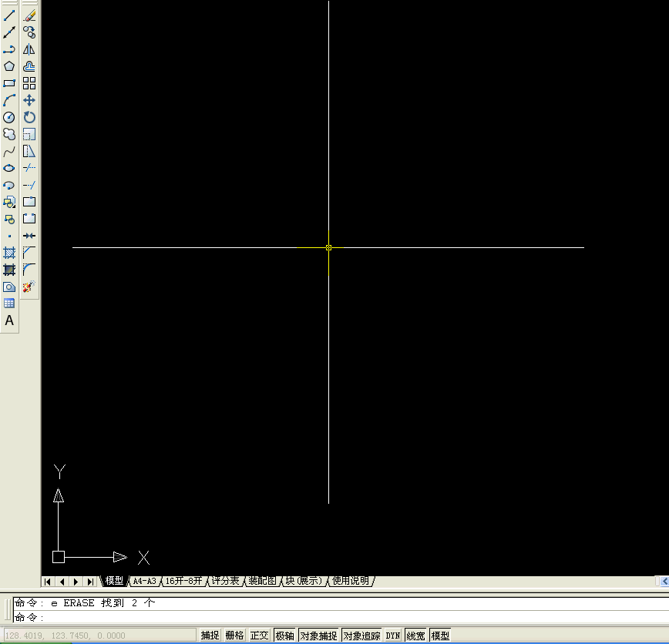Switch to the 装配图 layout tab
The width and height of the screenshot is (669, 644).
(262, 581)
